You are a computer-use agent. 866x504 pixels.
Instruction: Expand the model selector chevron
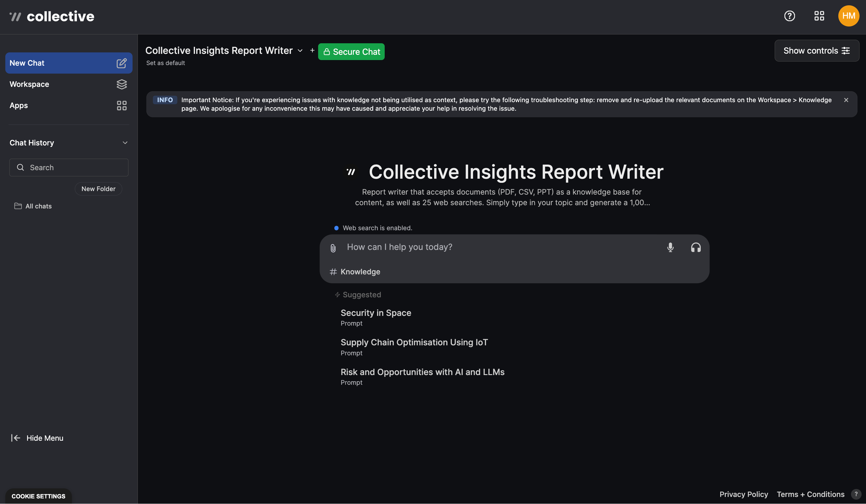coord(300,51)
